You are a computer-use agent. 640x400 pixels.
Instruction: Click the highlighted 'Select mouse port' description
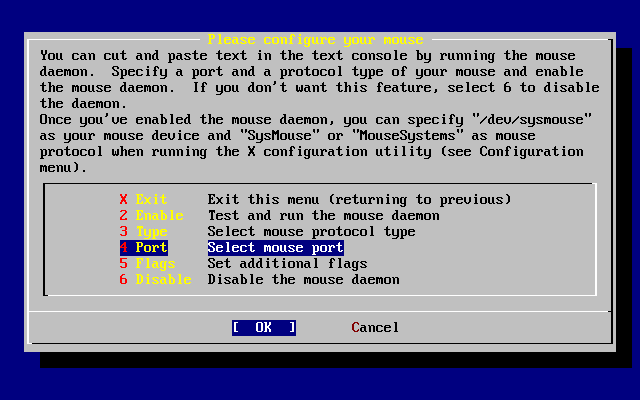tap(275, 247)
